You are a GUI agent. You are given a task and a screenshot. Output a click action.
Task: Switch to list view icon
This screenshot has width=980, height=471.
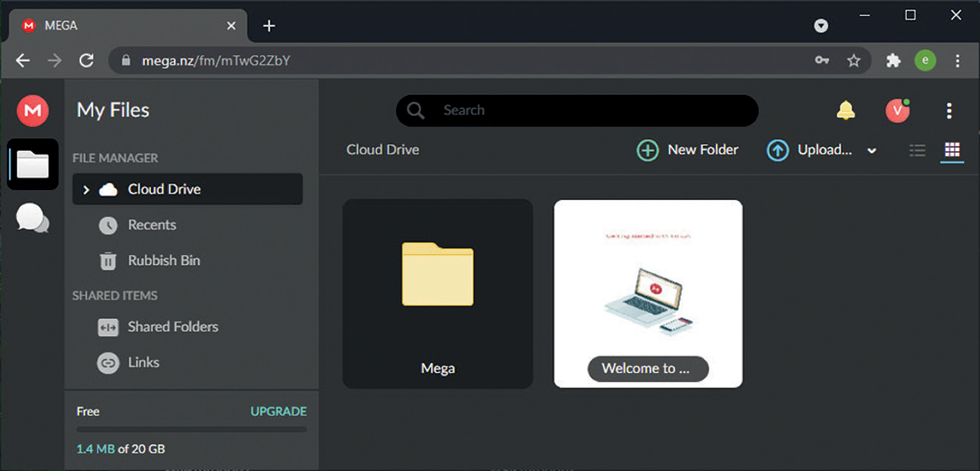917,150
